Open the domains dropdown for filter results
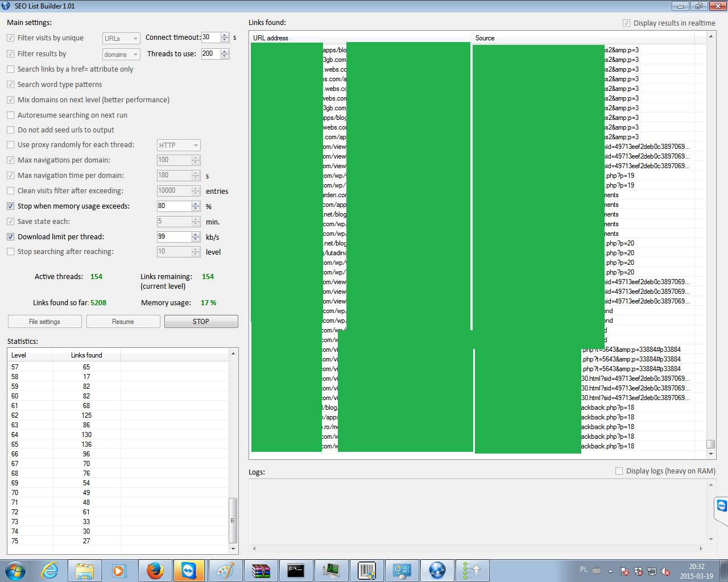This screenshot has height=582, width=728. tap(121, 54)
